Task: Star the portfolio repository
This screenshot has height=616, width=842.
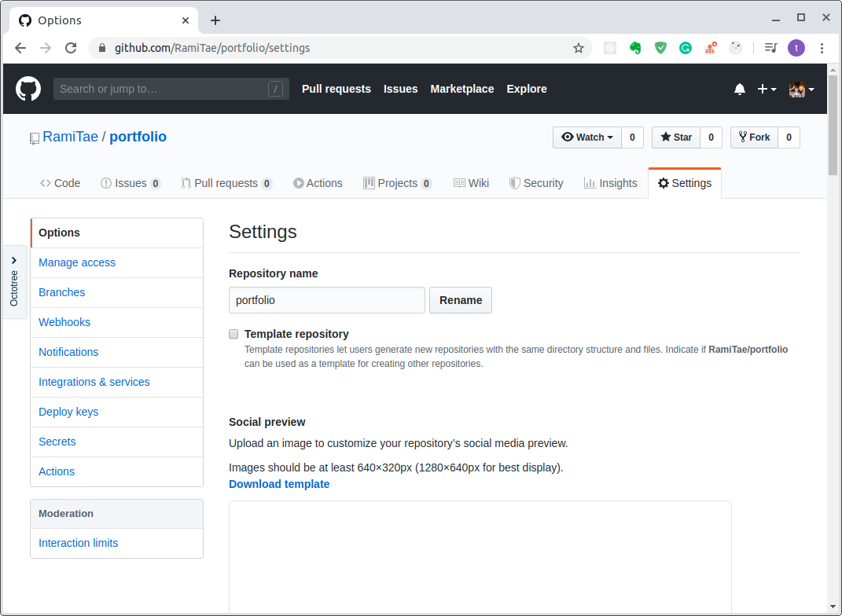Action: click(676, 137)
